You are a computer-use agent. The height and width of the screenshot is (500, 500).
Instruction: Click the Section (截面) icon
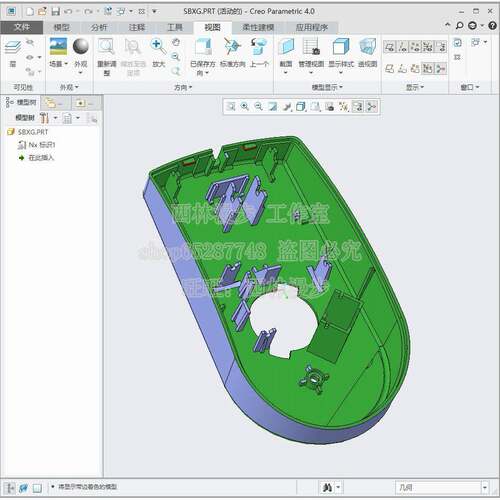tap(286, 47)
